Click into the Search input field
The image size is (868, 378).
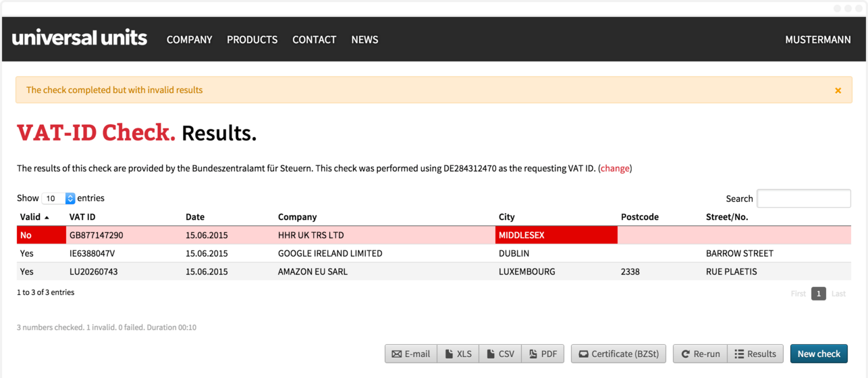[803, 198]
